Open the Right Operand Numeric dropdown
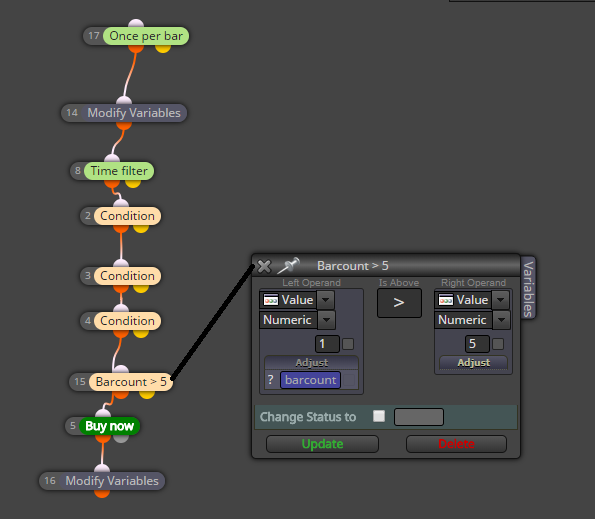 click(501, 320)
